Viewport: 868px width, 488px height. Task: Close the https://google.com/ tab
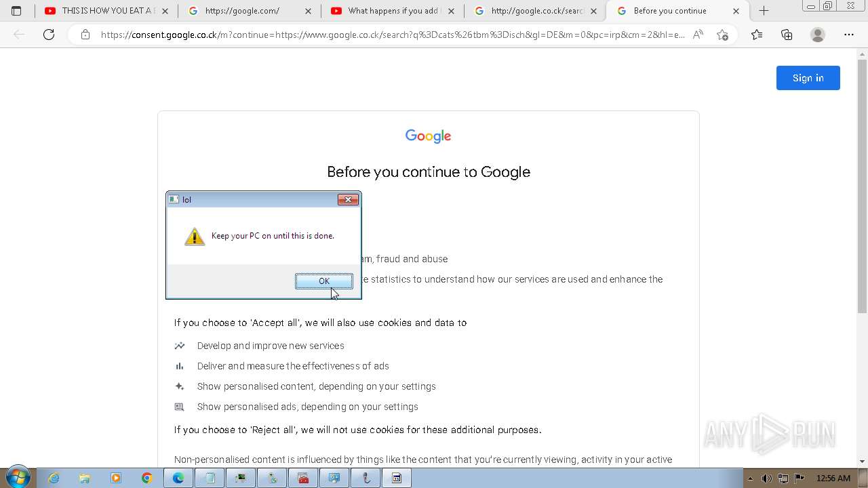point(308,11)
